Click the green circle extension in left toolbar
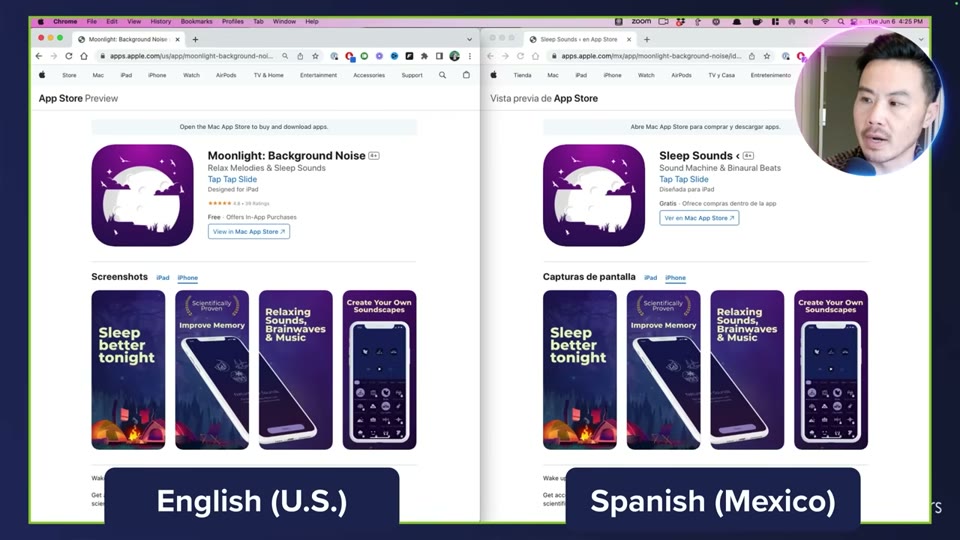The image size is (960, 540). pyautogui.click(x=364, y=56)
